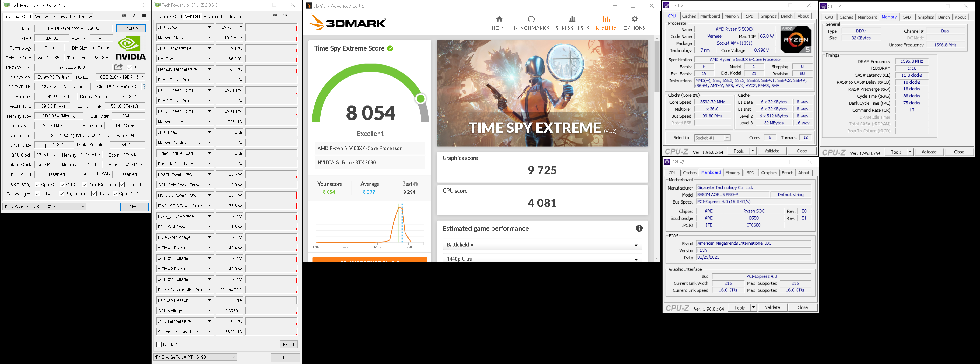Click Reset button in GPU-Z Sensors
Image resolution: width=980 pixels, height=364 pixels.
click(x=288, y=344)
